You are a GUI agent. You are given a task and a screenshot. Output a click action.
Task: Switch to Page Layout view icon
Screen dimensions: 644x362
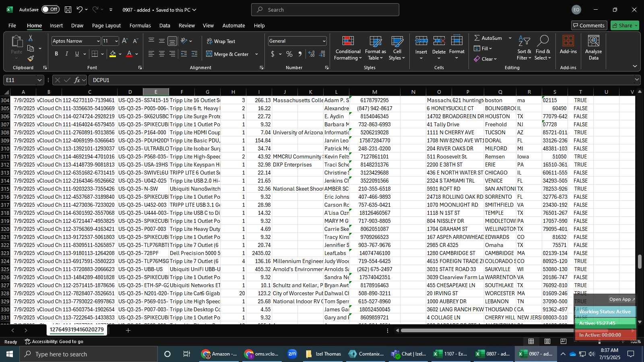pos(547,341)
